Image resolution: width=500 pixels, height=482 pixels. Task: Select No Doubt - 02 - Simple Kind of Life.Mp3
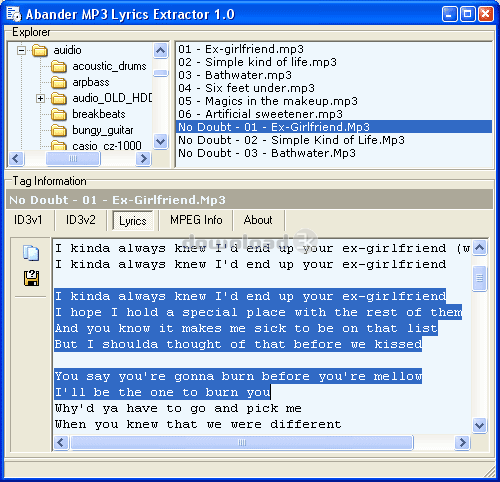click(x=291, y=140)
